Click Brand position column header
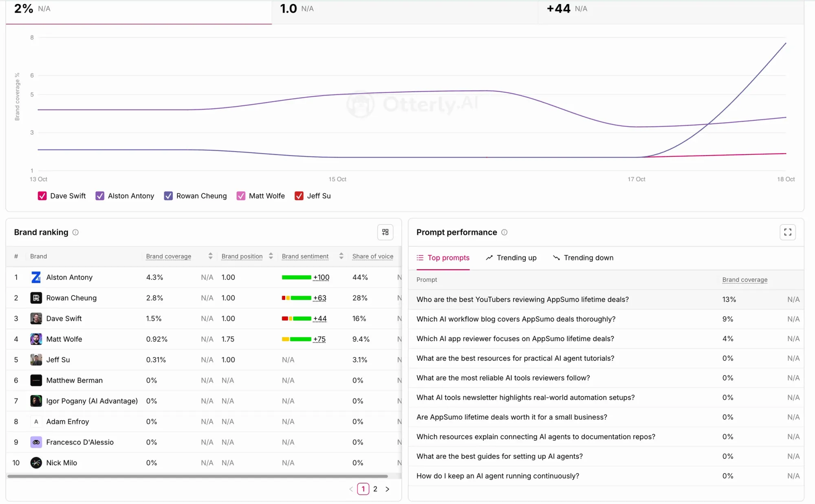The image size is (815, 504). (242, 256)
